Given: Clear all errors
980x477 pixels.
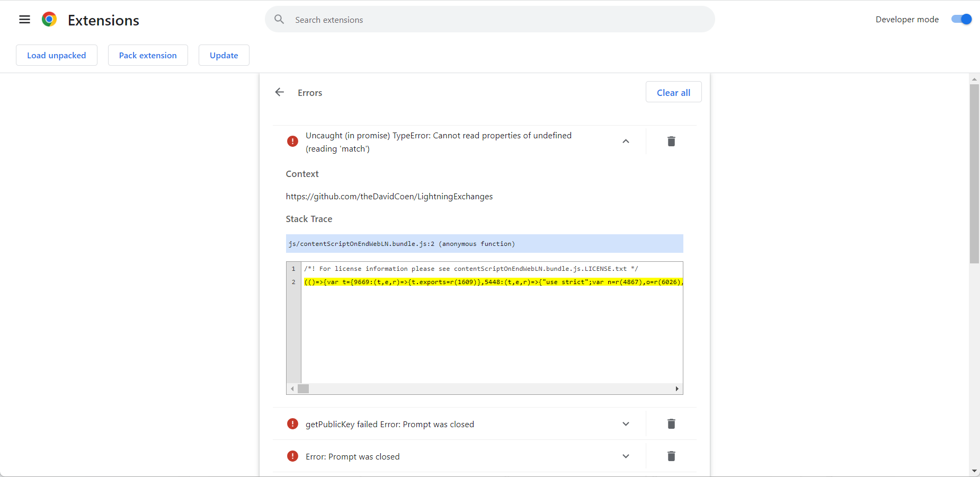Looking at the screenshot, I should coord(673,92).
